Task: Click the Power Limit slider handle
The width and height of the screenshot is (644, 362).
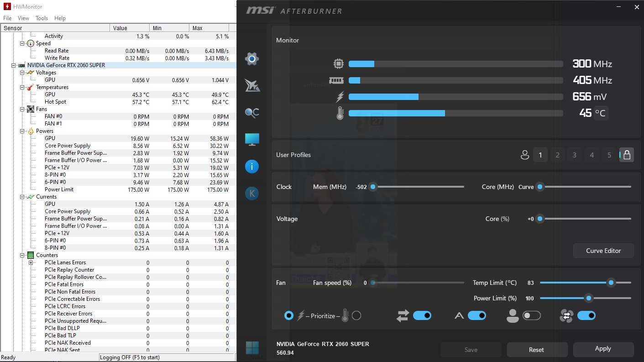Action: click(x=589, y=298)
